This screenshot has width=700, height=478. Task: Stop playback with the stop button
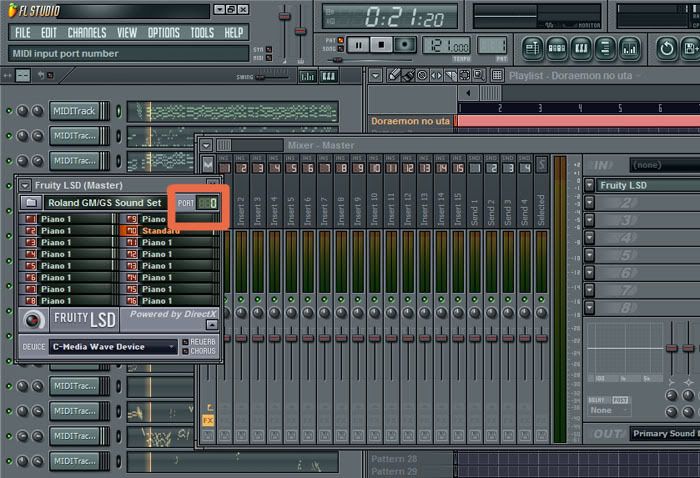point(381,45)
